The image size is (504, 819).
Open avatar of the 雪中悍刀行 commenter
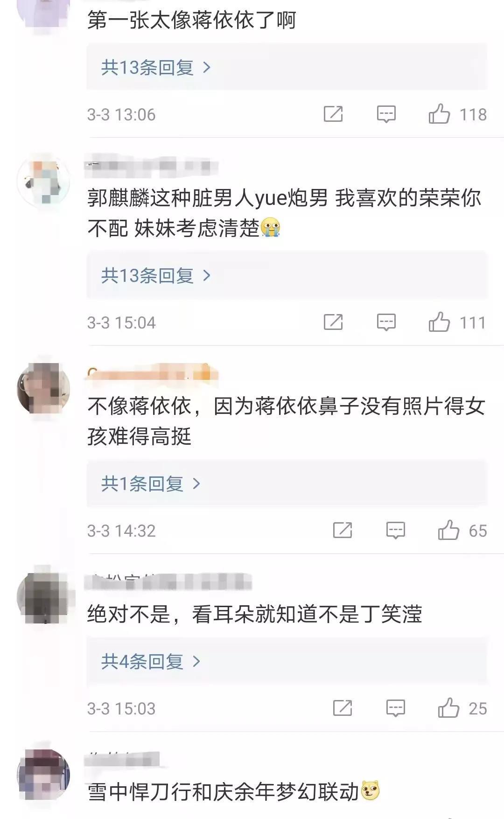click(43, 776)
